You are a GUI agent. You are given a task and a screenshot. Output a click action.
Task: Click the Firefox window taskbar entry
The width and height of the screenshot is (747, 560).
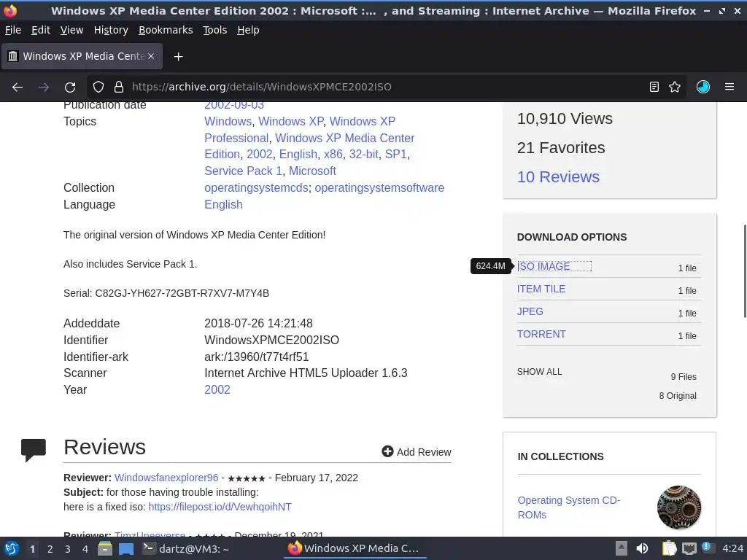coord(355,548)
